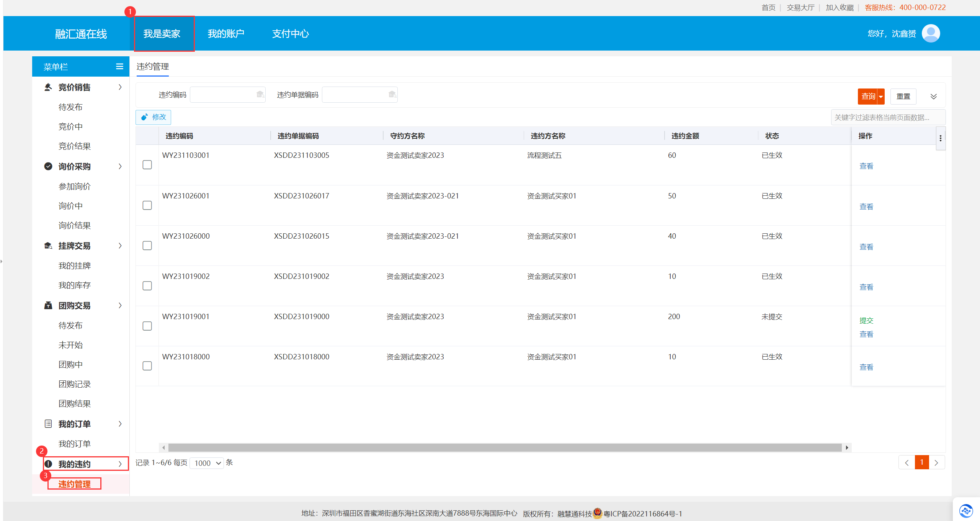980x521 pixels.
Task: Click the scrollbar left arrow
Action: [x=163, y=447]
